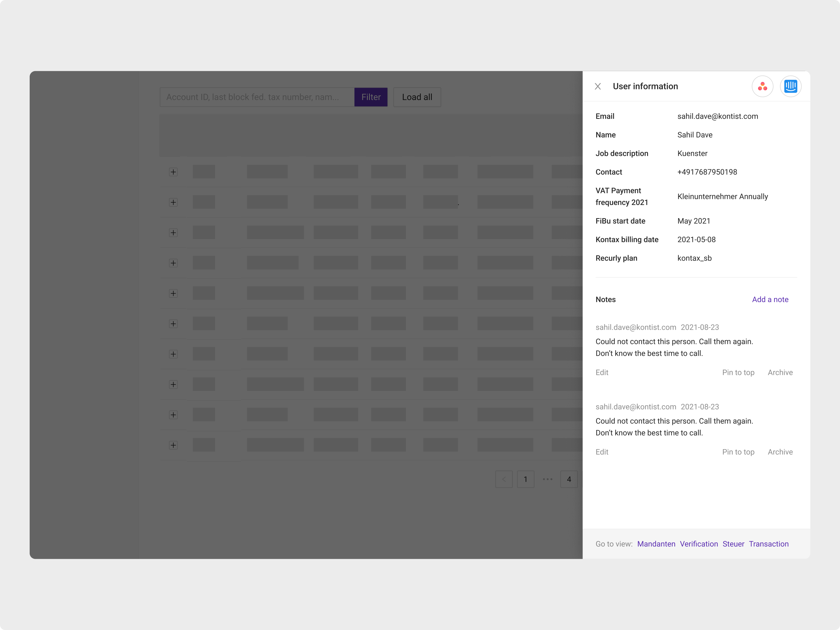The width and height of the screenshot is (840, 630).
Task: Expand the second table row
Action: tap(174, 202)
